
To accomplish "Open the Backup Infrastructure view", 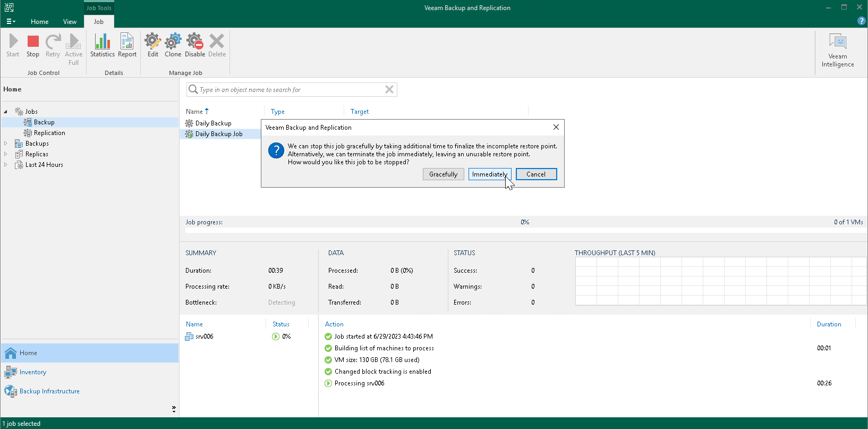I will [x=49, y=391].
